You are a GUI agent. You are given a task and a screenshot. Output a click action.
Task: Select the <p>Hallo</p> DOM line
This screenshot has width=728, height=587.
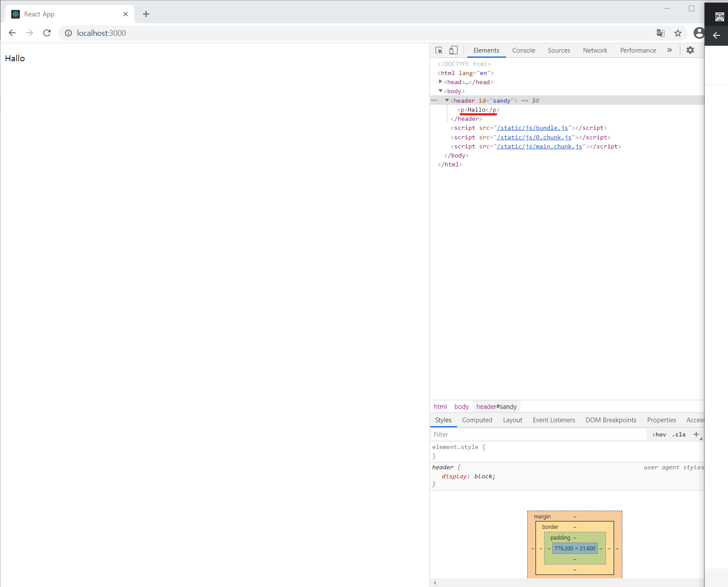pos(478,110)
